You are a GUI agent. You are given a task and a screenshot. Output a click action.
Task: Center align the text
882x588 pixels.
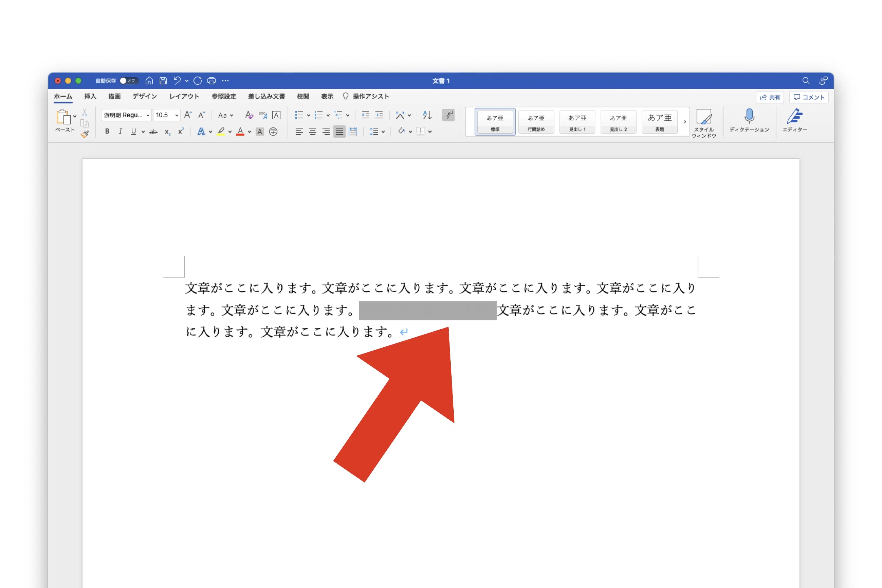point(312,132)
